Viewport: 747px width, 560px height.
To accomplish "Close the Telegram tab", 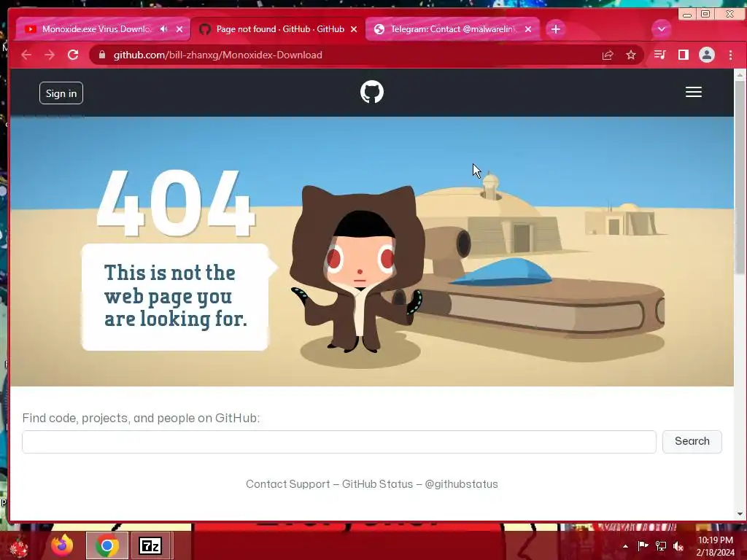I will 528,29.
